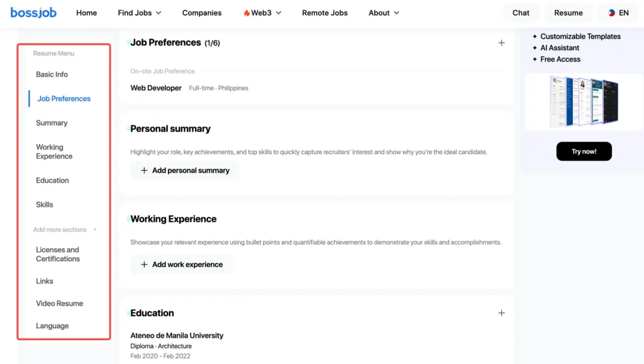The width and height of the screenshot is (644, 364).
Task: Open the About dropdown menu
Action: [384, 13]
